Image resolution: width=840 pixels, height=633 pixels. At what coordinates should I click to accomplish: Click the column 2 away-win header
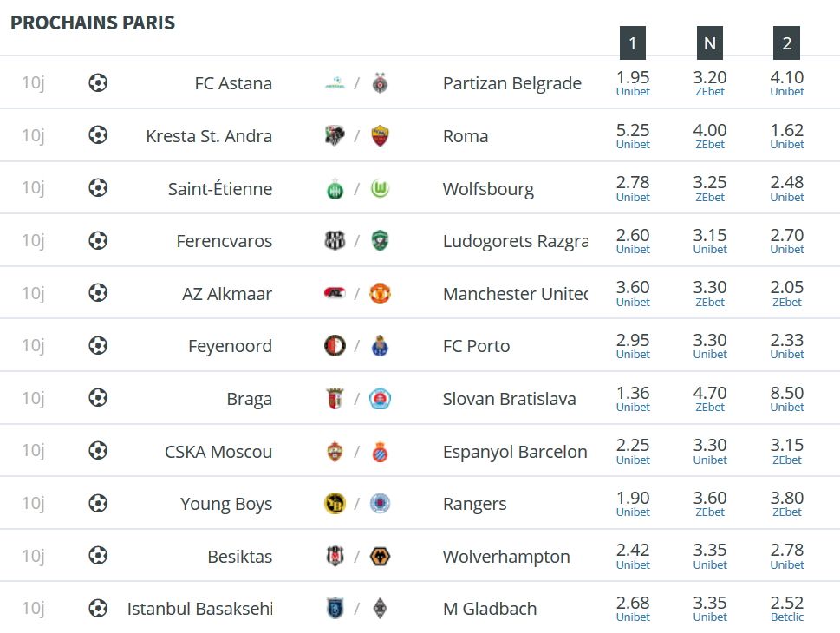(786, 42)
